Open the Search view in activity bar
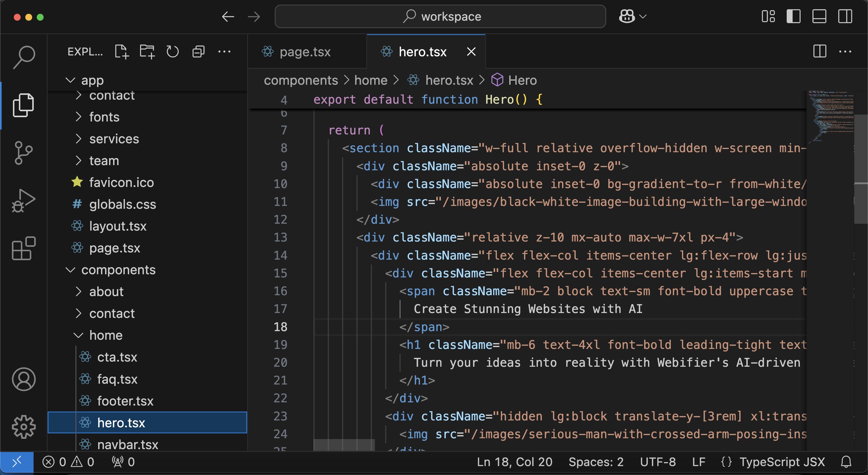Image resolution: width=868 pixels, height=475 pixels. [x=24, y=57]
